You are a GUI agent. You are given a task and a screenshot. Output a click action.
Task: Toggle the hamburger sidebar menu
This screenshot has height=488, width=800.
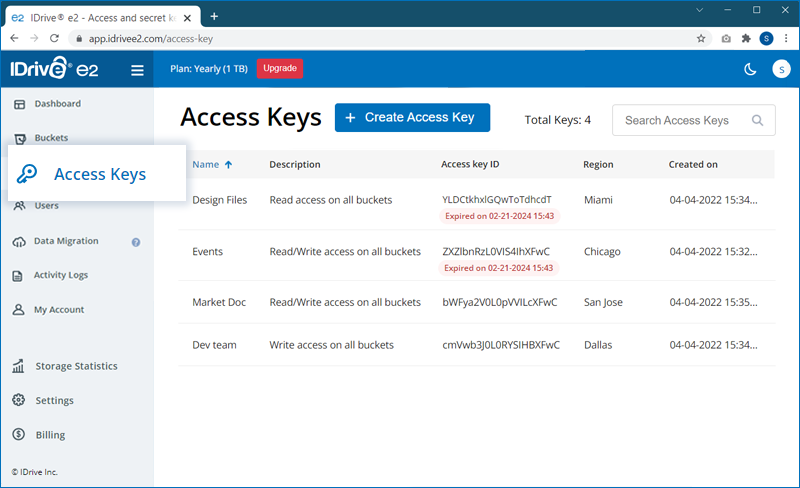(137, 70)
